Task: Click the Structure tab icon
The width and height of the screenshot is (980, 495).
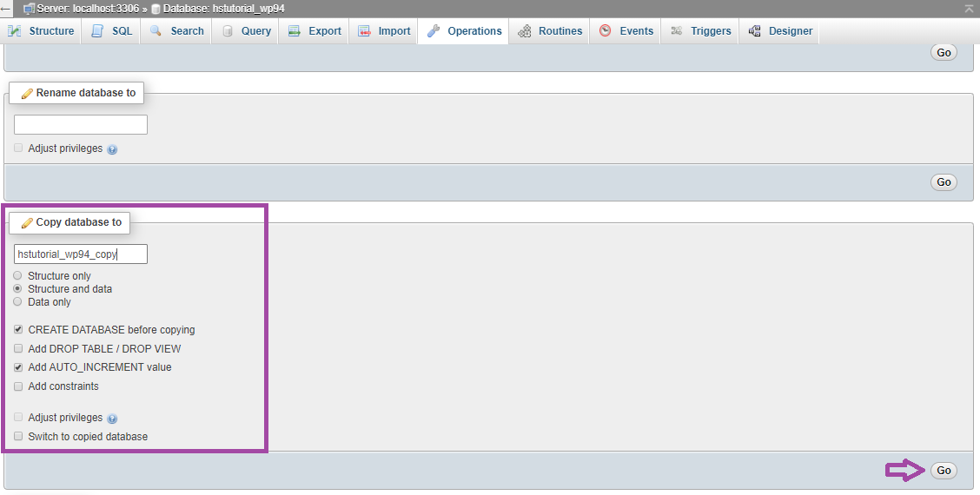Action: pyautogui.click(x=15, y=31)
